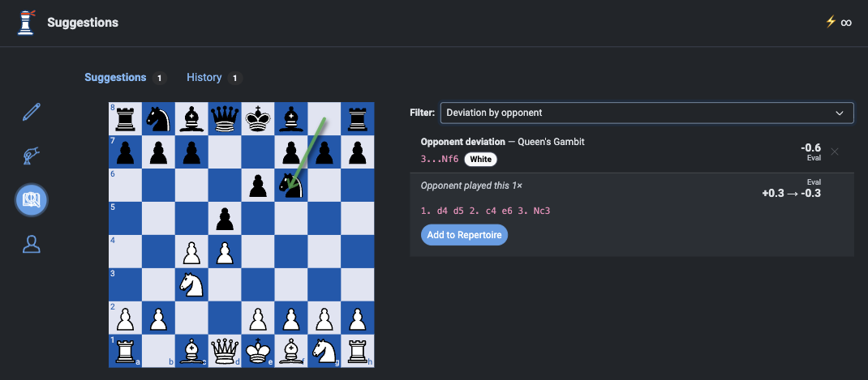Select the white pawn on c4
The width and height of the screenshot is (868, 380).
tap(191, 252)
